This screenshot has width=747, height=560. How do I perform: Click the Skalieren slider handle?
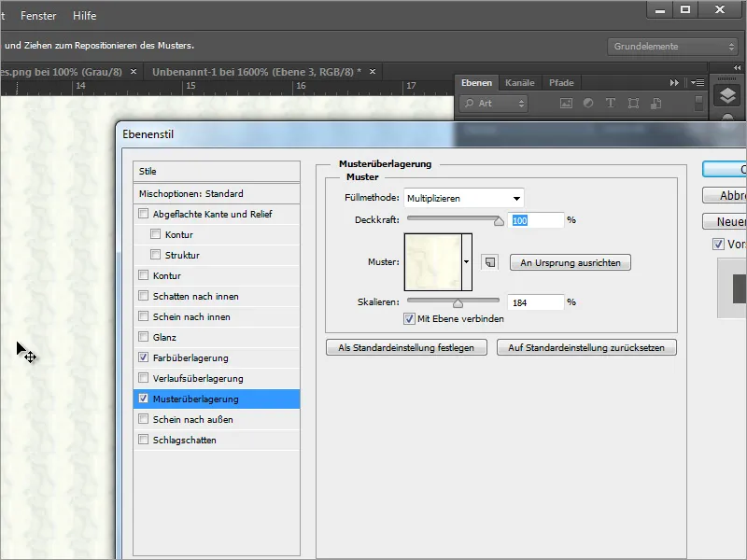click(458, 303)
